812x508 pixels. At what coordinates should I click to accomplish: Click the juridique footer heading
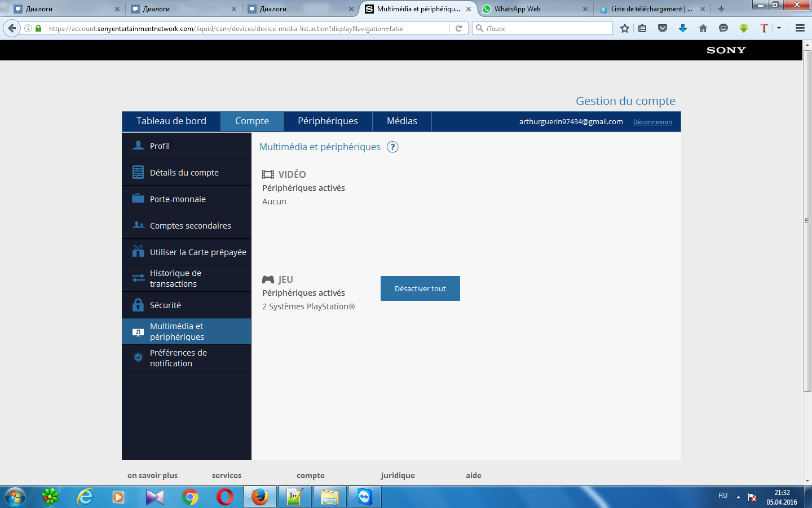pos(398,475)
